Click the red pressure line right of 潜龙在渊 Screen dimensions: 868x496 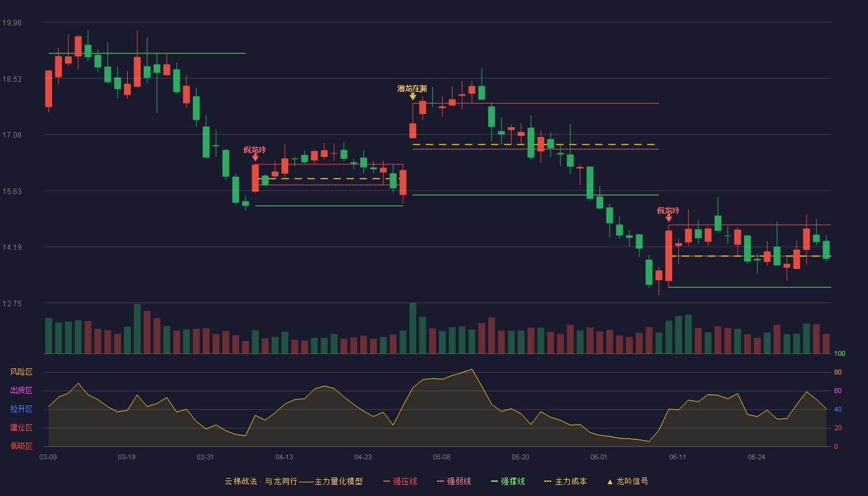pos(536,103)
